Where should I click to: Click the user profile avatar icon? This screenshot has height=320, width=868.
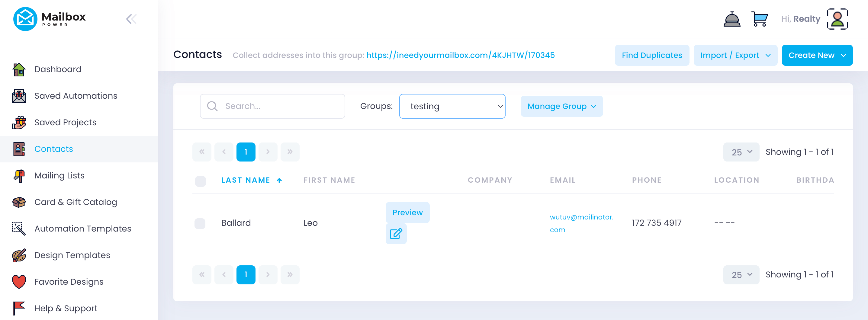pyautogui.click(x=837, y=19)
